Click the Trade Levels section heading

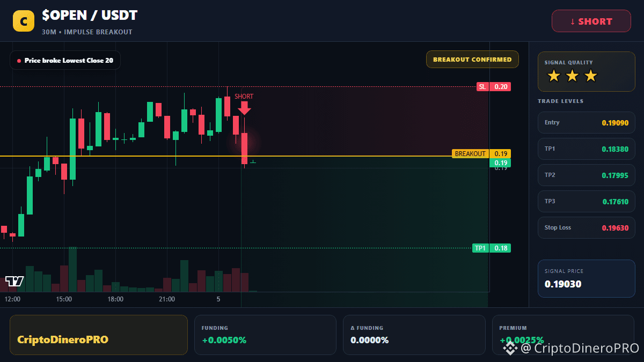(561, 101)
